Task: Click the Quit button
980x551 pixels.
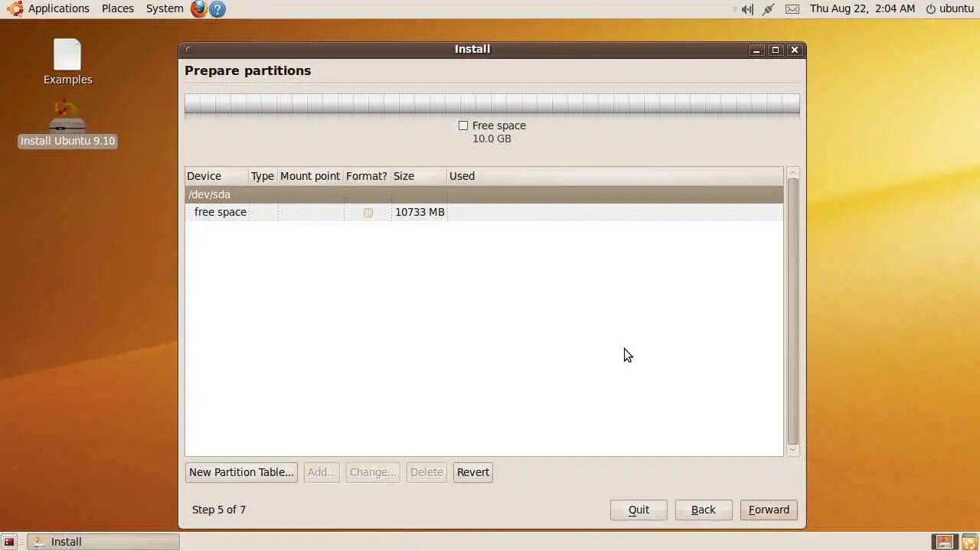Action: 639,510
